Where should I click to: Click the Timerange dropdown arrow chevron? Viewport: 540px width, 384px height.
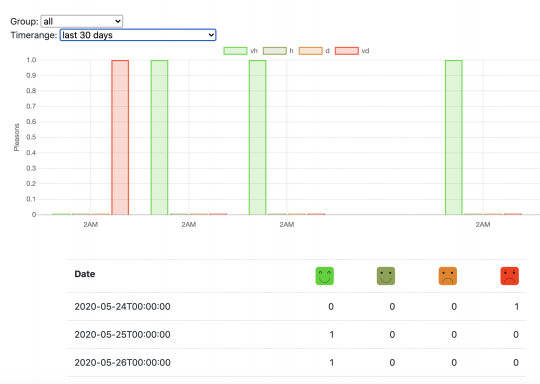point(211,35)
